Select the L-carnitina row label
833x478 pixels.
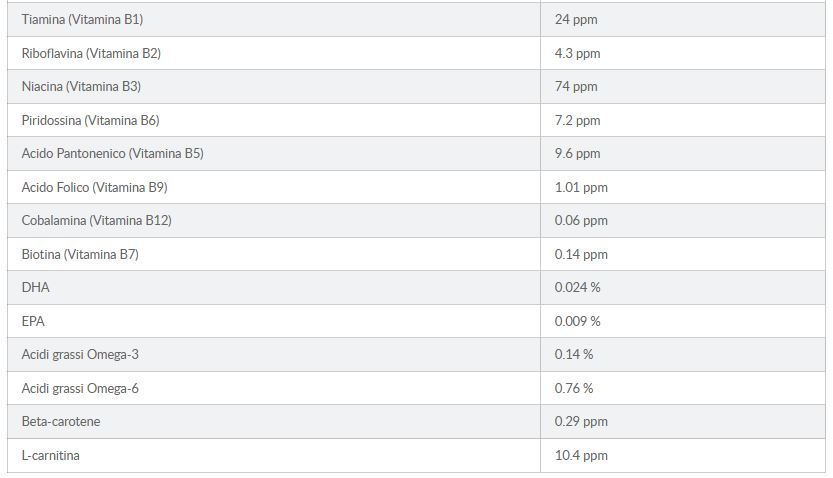(x=51, y=455)
